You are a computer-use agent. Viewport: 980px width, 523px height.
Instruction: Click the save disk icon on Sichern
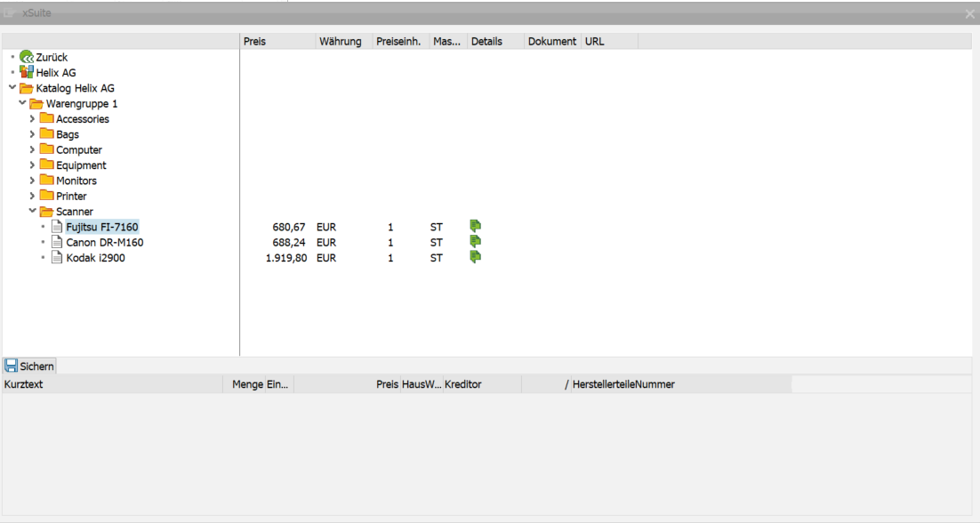point(11,366)
